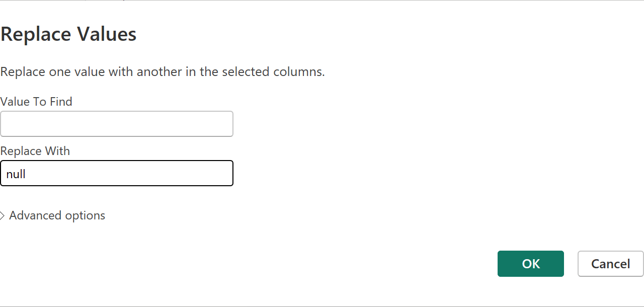Click the Advanced options chevron arrow
The height and width of the screenshot is (307, 644).
3,216
